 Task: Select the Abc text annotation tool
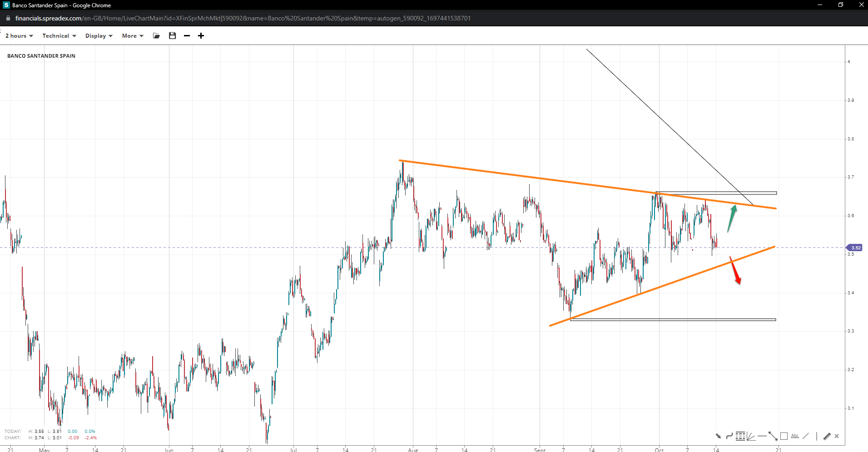795,436
